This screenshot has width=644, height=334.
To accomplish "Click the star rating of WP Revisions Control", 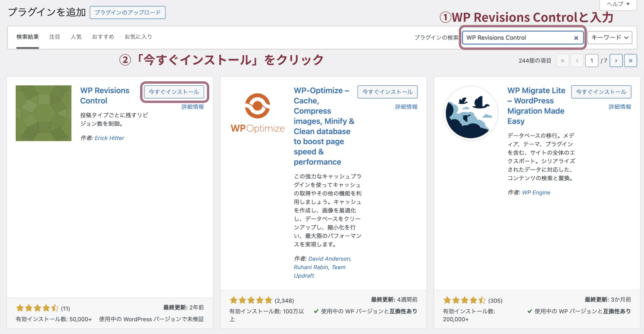I will coord(37,308).
